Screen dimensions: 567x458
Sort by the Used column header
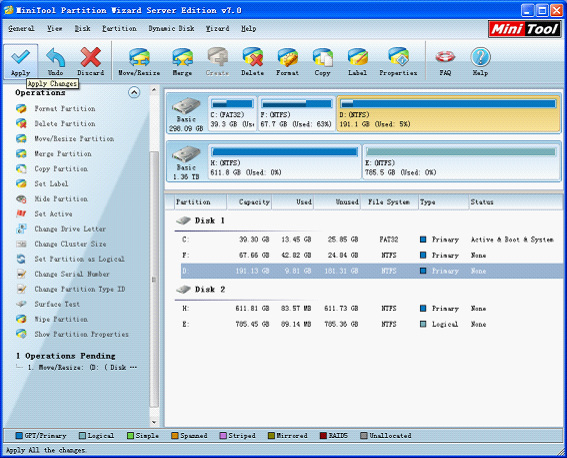293,202
